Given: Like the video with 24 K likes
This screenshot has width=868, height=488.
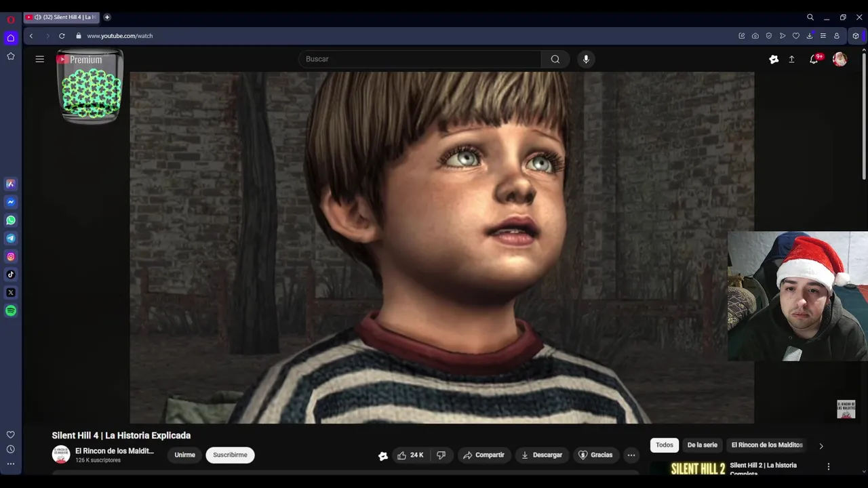Looking at the screenshot, I should tap(411, 455).
